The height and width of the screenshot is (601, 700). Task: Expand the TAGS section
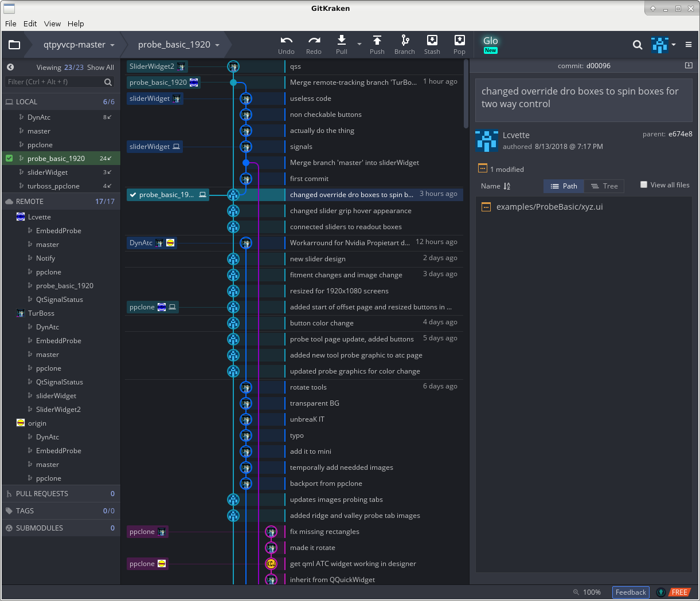point(60,510)
